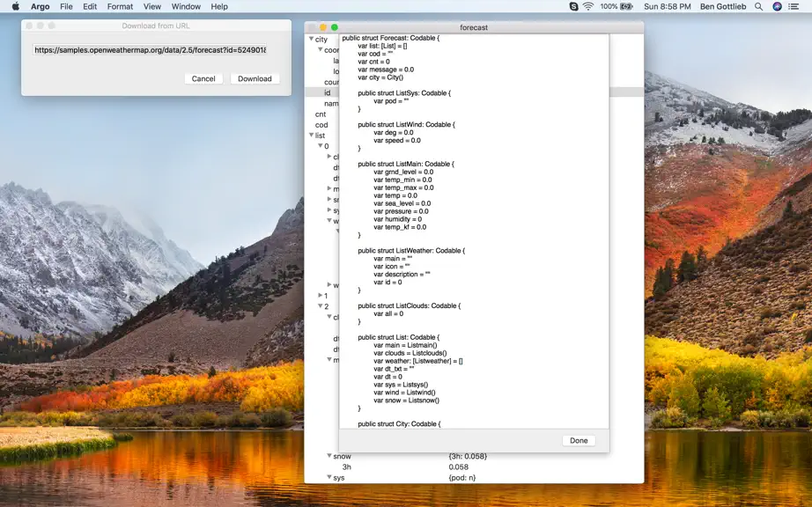Collapse the sys tree node
This screenshot has width=812, height=507.
[x=328, y=477]
